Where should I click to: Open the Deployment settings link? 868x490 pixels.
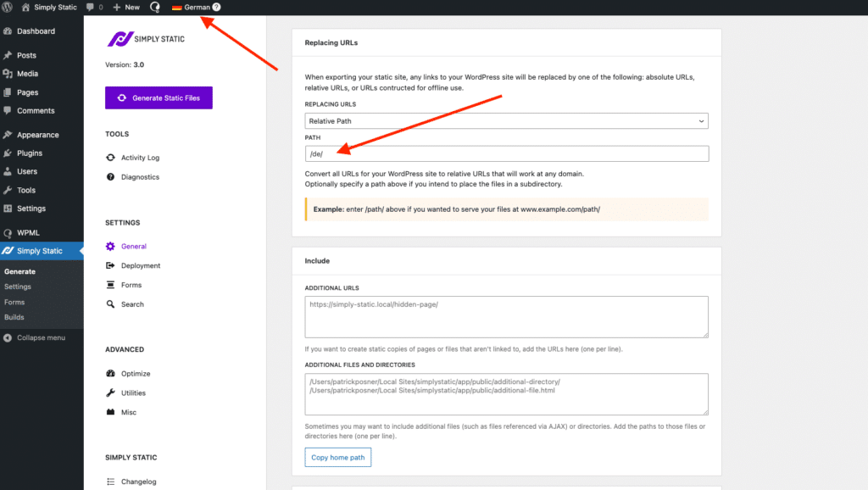(141, 265)
